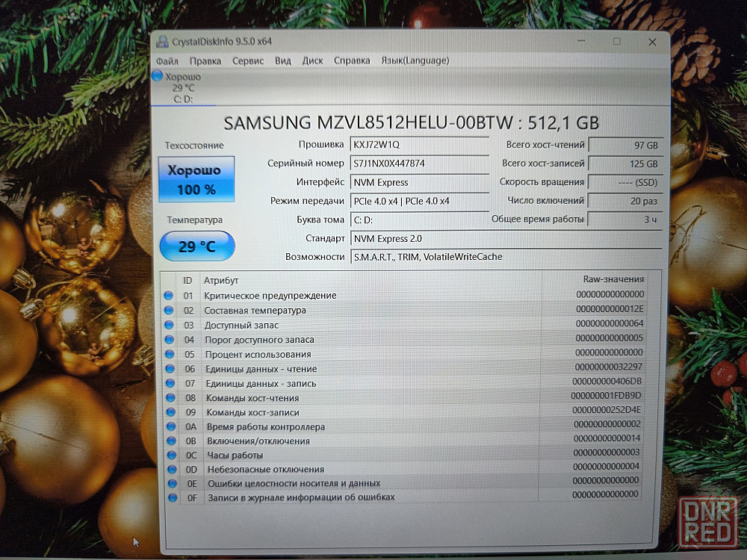Click blue status dot of attribute 05
Viewport: 747px width, 560px height.
170,354
